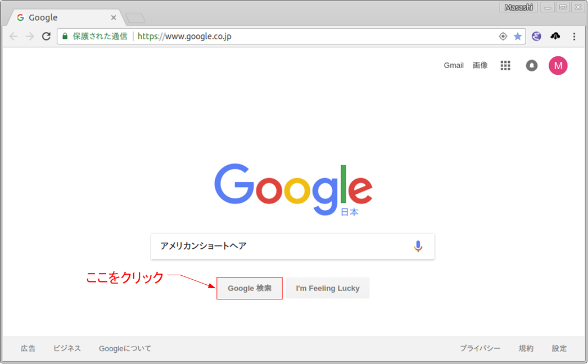The image size is (588, 364).
Task: Start voice search with microphone
Action: (x=418, y=246)
